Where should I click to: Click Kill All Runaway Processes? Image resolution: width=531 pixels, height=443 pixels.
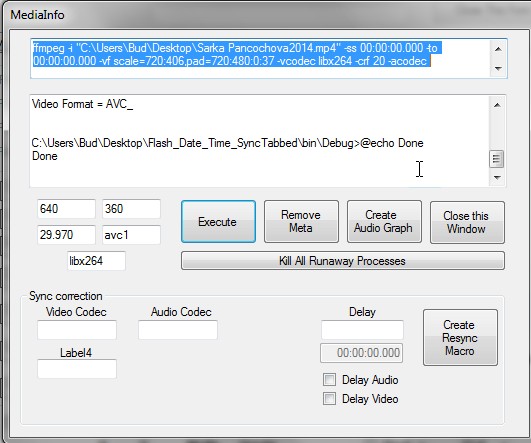click(343, 260)
